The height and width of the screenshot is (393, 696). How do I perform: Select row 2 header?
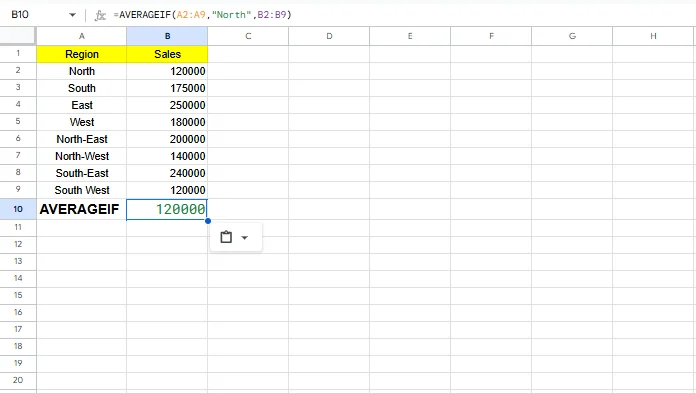click(18, 70)
